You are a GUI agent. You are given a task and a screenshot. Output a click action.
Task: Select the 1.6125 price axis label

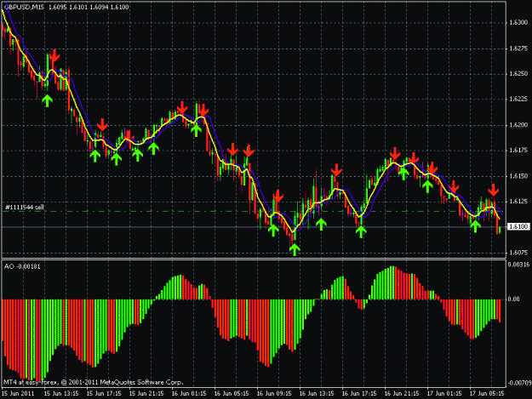(518, 202)
